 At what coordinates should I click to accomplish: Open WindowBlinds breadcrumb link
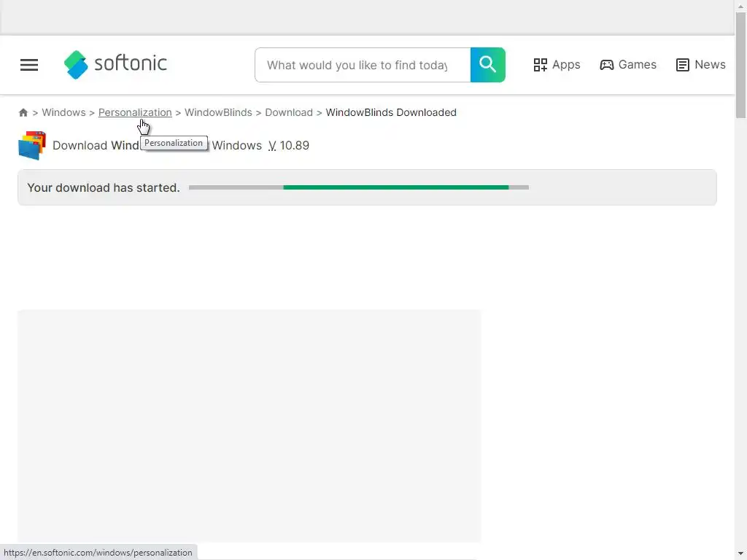pos(218,112)
